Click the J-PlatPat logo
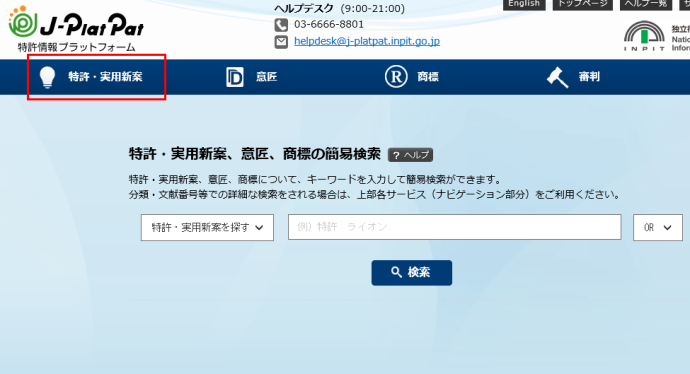690x374 pixels. 76,22
